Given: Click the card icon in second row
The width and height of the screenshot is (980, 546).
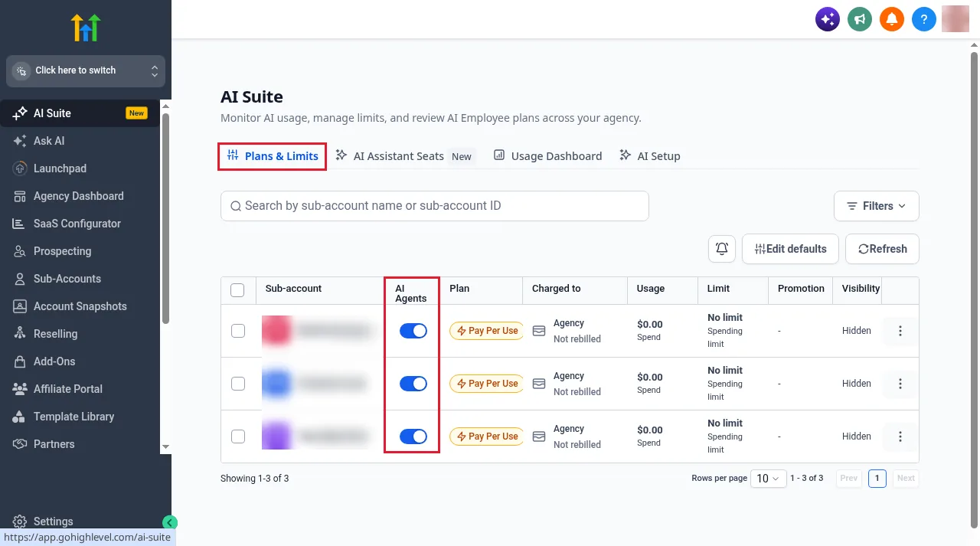Looking at the screenshot, I should click(539, 384).
